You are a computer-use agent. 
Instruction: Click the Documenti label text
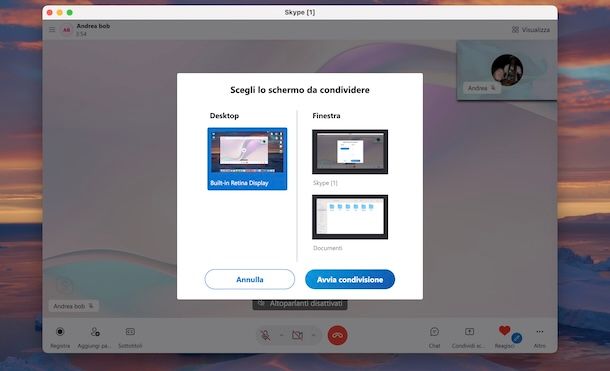coord(328,248)
